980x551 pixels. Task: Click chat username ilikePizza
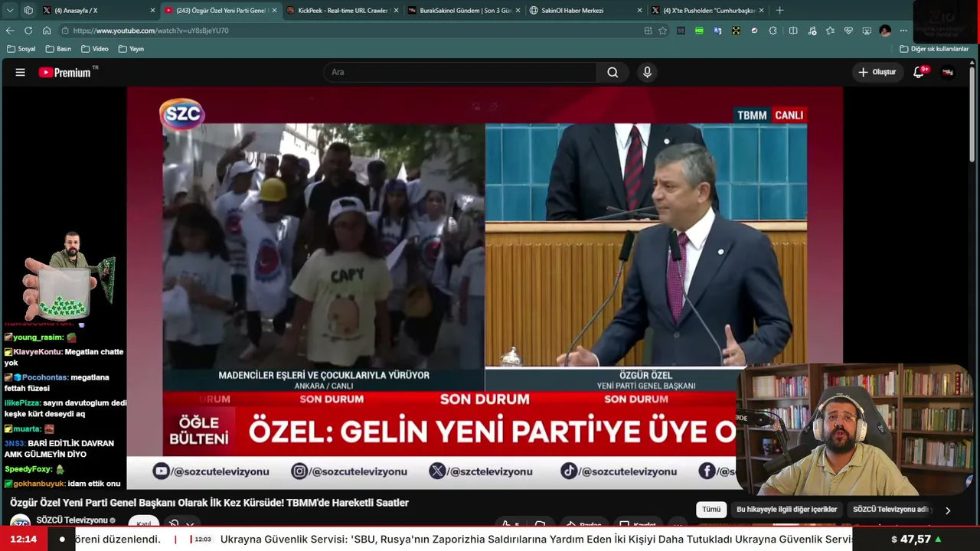[22, 403]
